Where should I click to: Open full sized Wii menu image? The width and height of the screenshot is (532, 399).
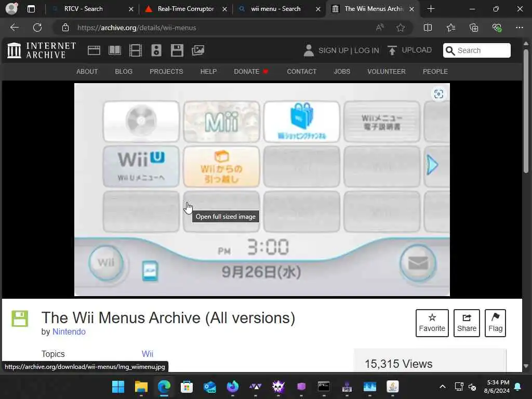(x=262, y=190)
